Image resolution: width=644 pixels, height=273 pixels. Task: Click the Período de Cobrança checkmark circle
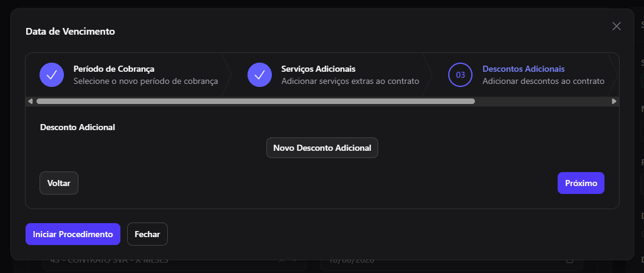click(x=51, y=75)
